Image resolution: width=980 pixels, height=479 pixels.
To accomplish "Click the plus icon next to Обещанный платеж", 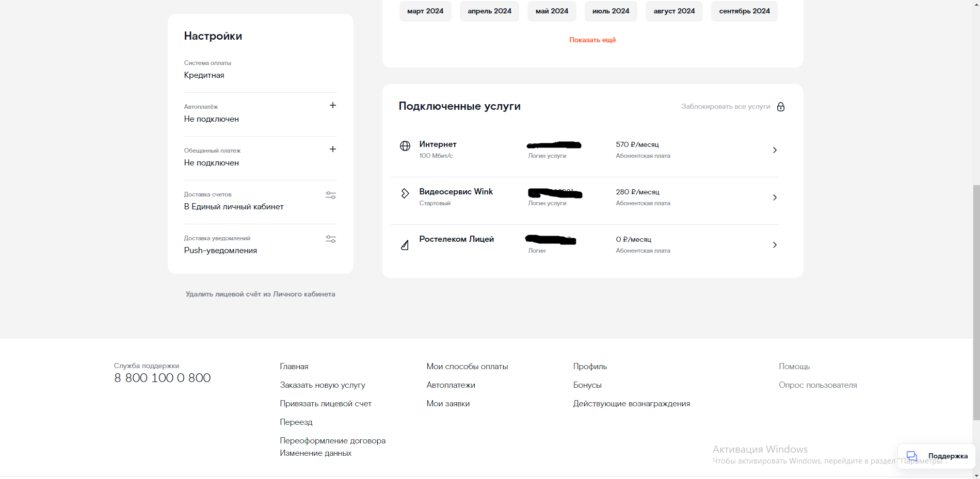I will pyautogui.click(x=333, y=149).
